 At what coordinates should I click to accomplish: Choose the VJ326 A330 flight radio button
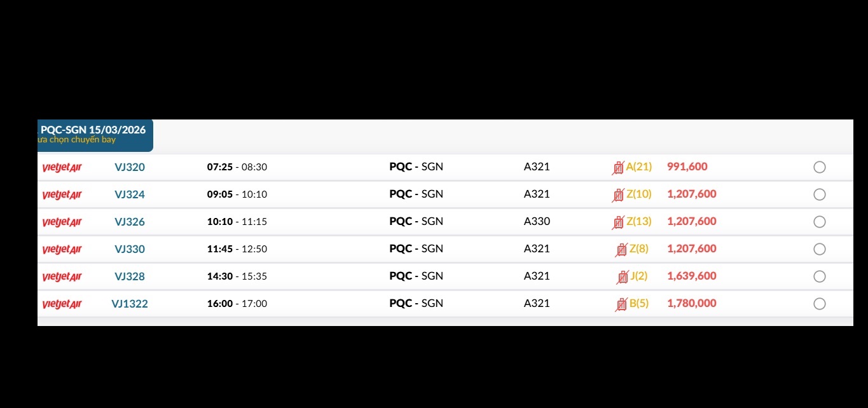point(820,222)
